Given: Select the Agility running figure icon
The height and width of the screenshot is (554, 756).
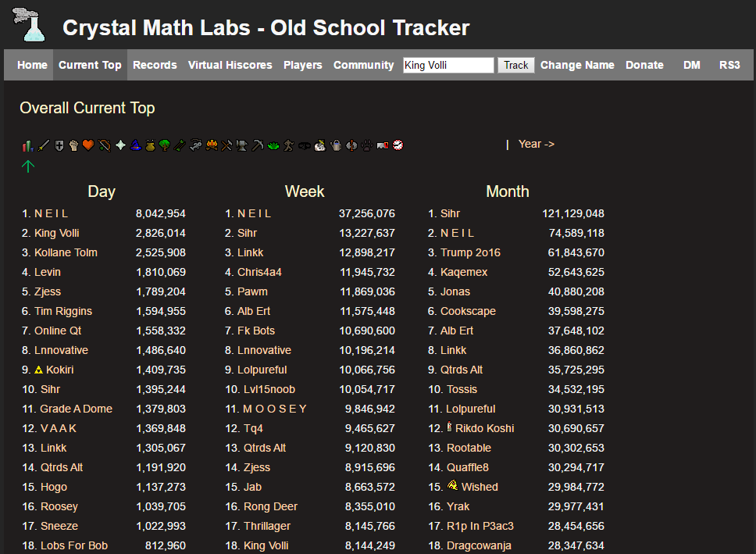Looking at the screenshot, I should point(289,145).
